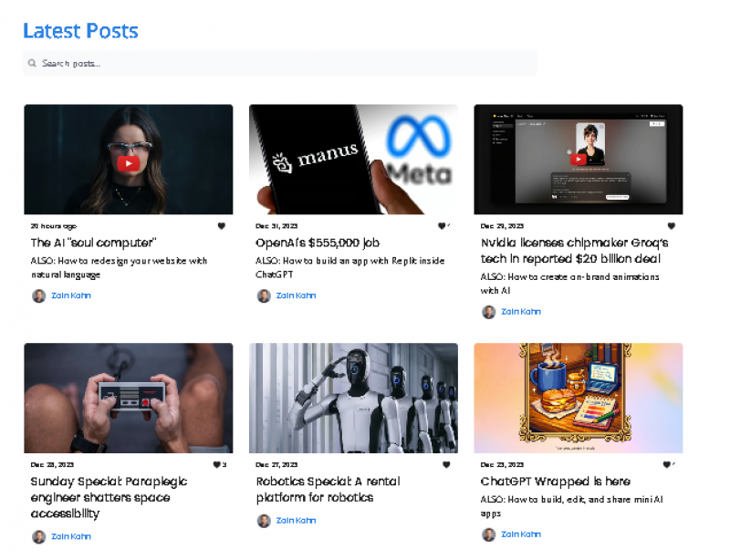The image size is (730, 560).
Task: Open the manus and Meta thumbnail image
Action: [353, 160]
